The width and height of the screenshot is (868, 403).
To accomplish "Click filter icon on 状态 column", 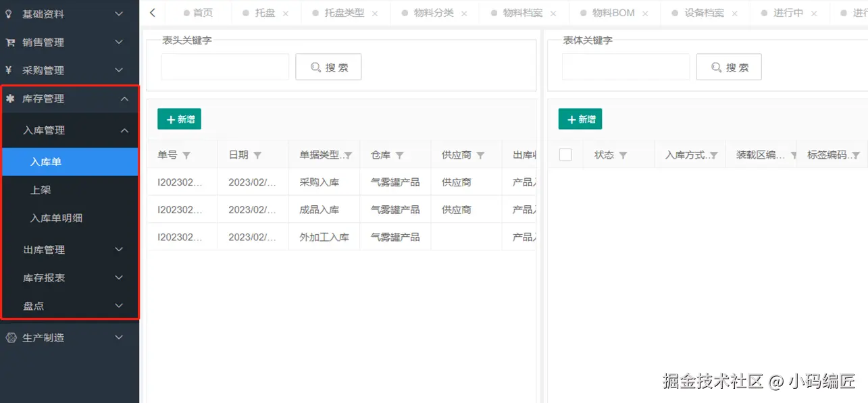I will 623,155.
